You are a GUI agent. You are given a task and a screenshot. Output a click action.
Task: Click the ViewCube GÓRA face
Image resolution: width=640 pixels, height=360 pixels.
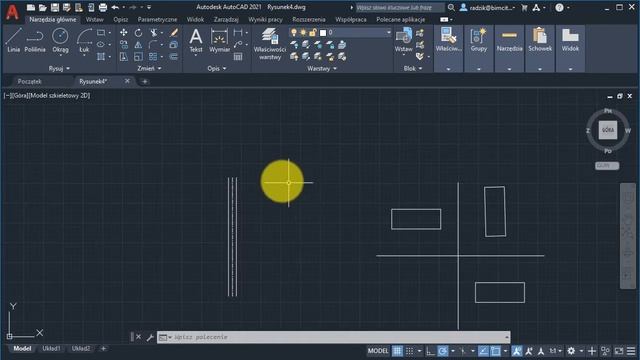[608, 130]
